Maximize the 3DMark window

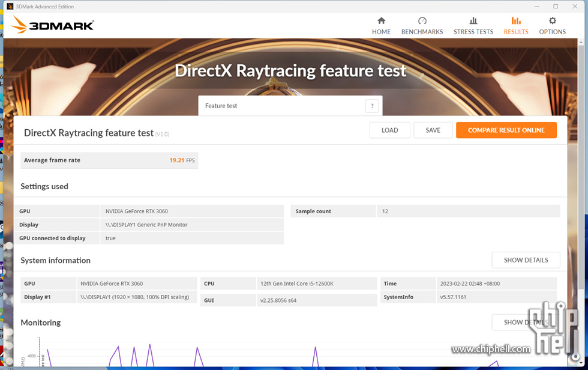(x=556, y=7)
